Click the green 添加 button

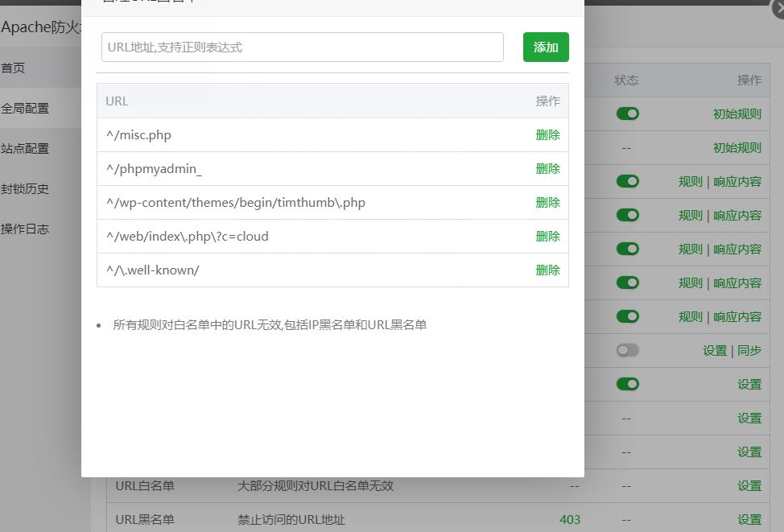pyautogui.click(x=546, y=47)
